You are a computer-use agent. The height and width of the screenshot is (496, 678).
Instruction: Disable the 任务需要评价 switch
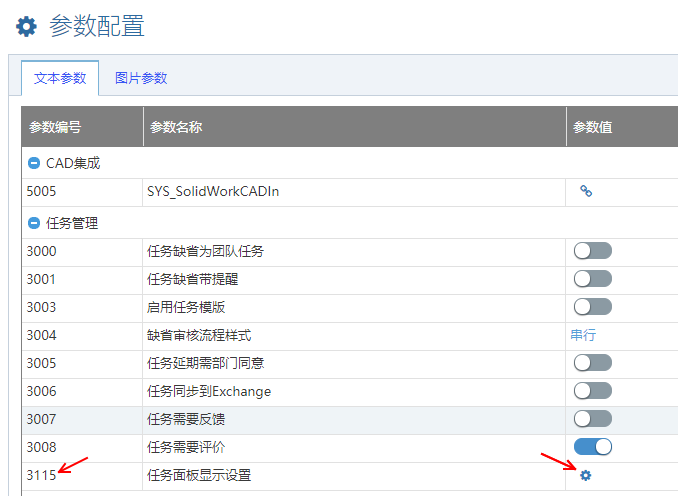pyautogui.click(x=592, y=447)
